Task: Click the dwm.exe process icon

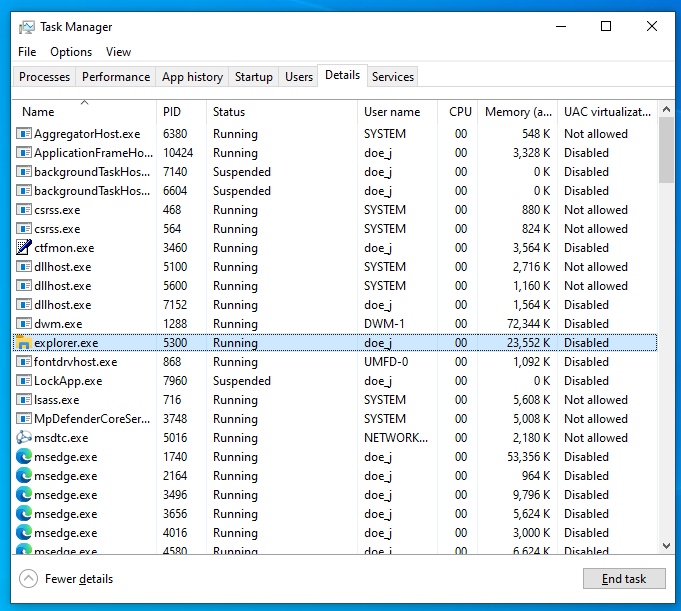Action: coord(24,324)
